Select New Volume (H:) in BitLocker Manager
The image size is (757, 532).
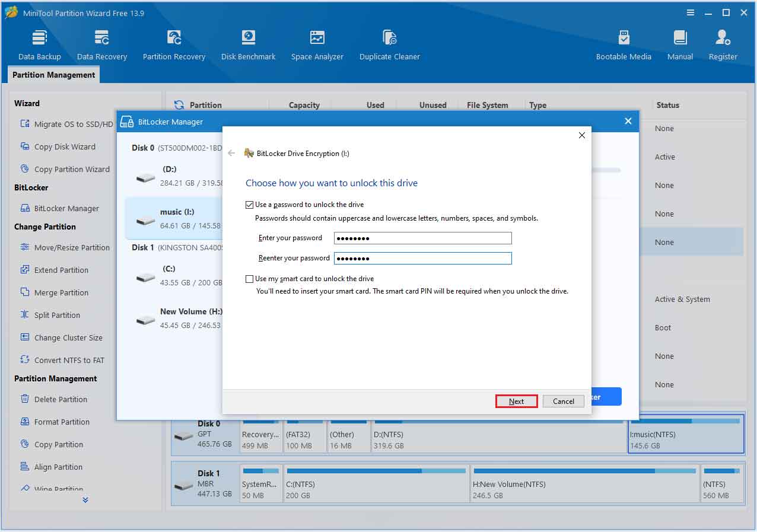point(174,318)
